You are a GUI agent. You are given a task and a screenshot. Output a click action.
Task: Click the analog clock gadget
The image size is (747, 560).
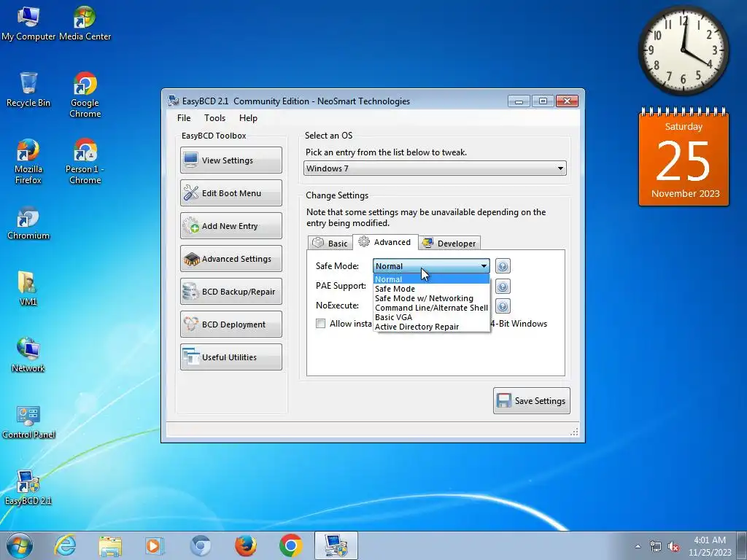point(684,50)
